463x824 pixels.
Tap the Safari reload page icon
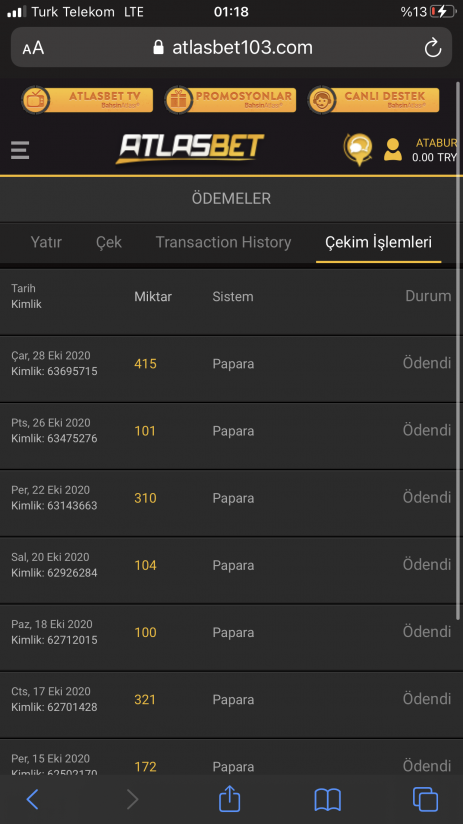coord(433,48)
